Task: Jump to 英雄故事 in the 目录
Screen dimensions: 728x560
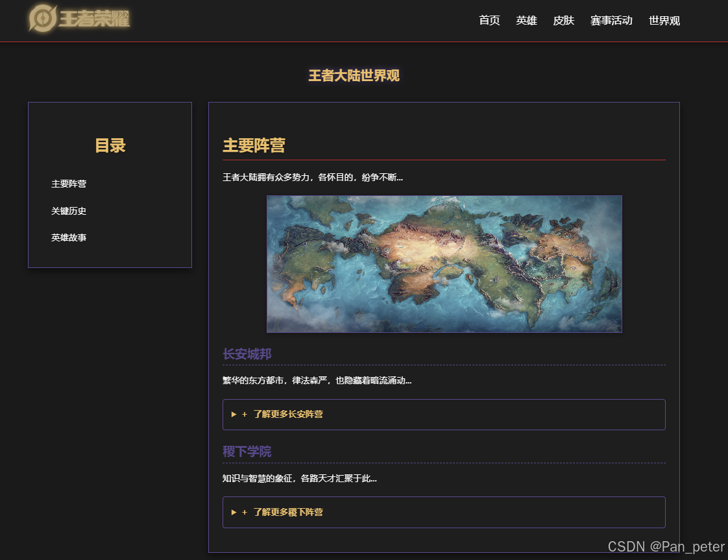Action: (69, 237)
